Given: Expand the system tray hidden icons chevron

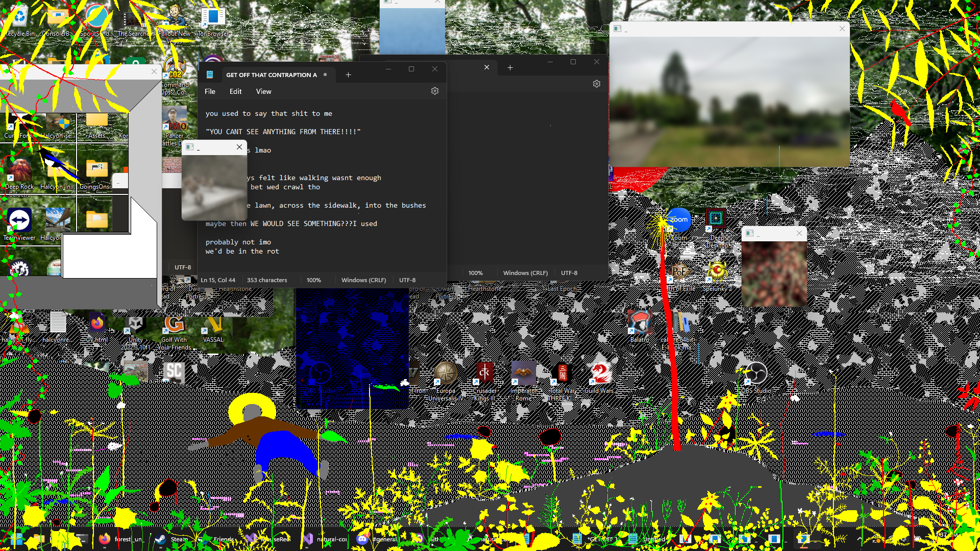Looking at the screenshot, I should click(x=860, y=539).
